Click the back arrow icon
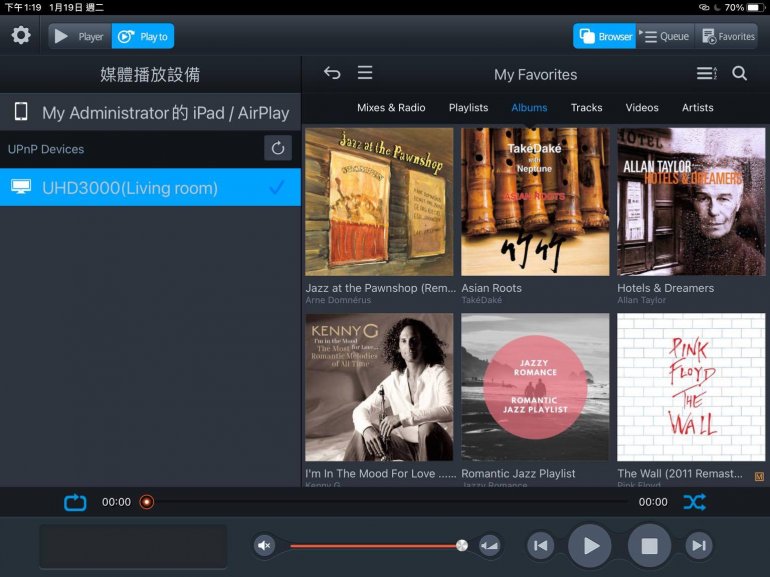Viewport: 770px width, 577px height. [x=332, y=73]
